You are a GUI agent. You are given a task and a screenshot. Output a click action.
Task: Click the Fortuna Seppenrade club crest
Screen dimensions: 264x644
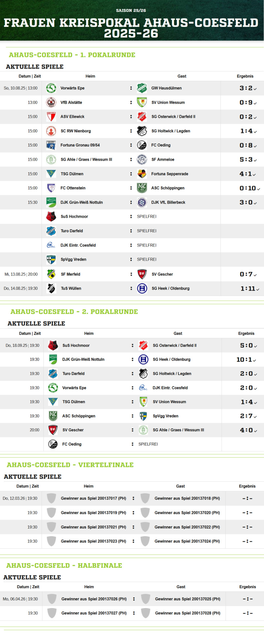(x=142, y=174)
